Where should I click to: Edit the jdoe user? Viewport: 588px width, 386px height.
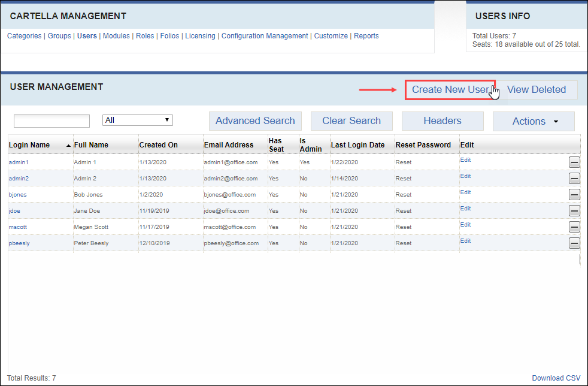[x=465, y=209]
